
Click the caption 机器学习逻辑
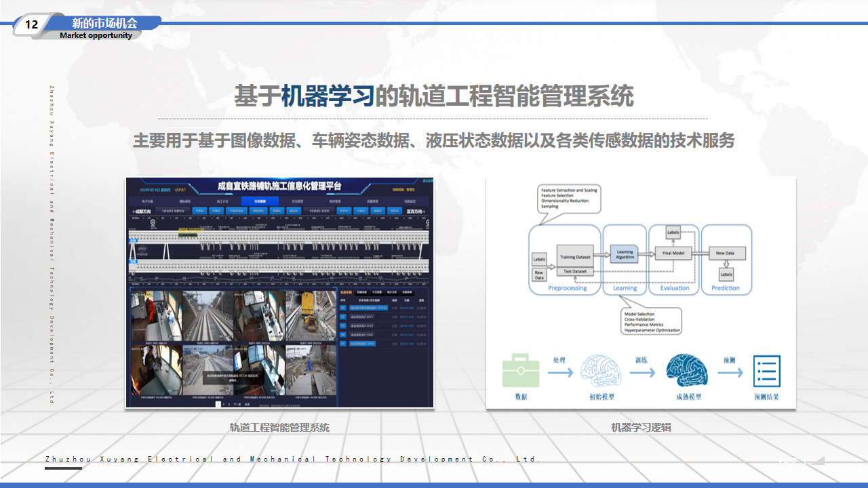point(641,428)
